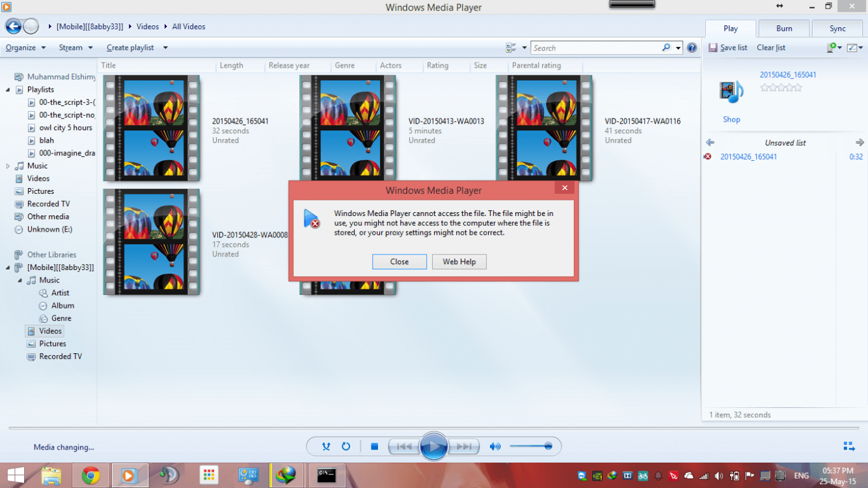Switch to the Play tab

731,29
